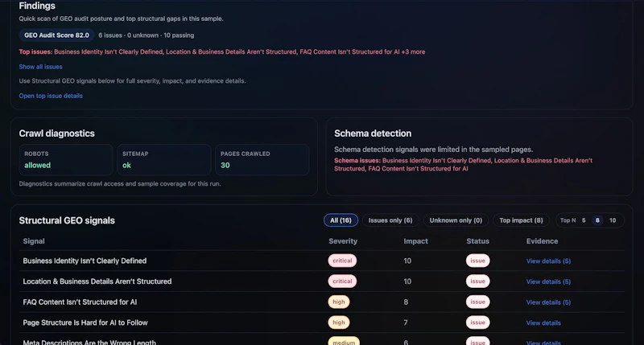This screenshot has height=345, width=644.
Task: Click the Top issues summary line
Action: 222,51
